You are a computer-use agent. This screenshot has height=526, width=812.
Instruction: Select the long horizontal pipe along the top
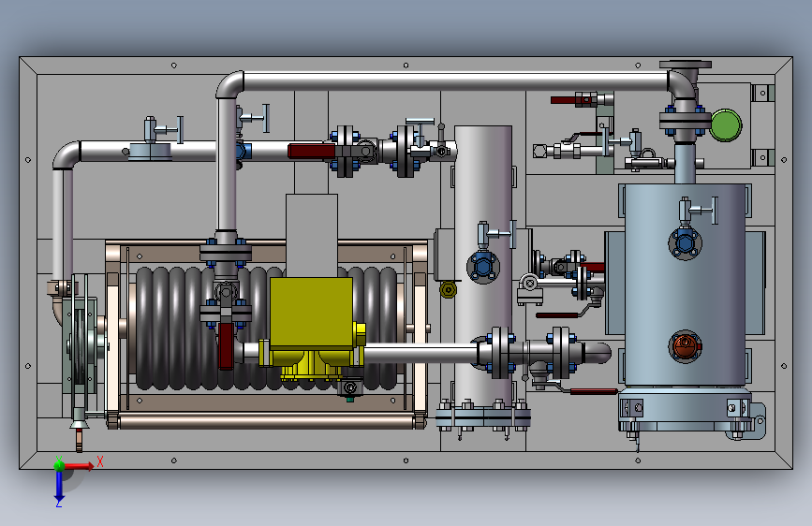[x=456, y=81]
